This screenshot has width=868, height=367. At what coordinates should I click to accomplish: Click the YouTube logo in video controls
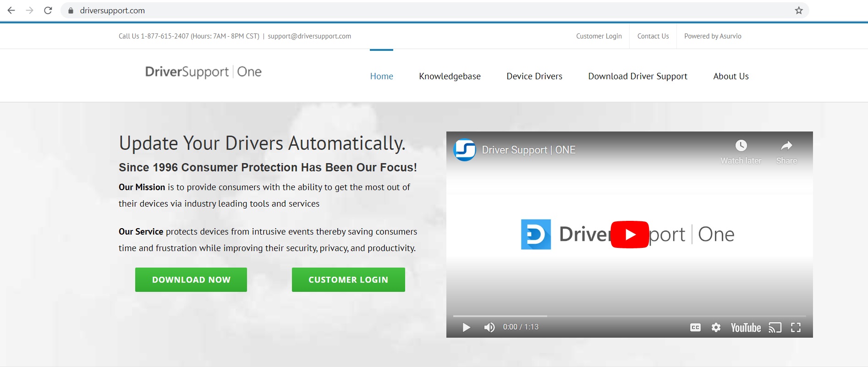tap(746, 328)
